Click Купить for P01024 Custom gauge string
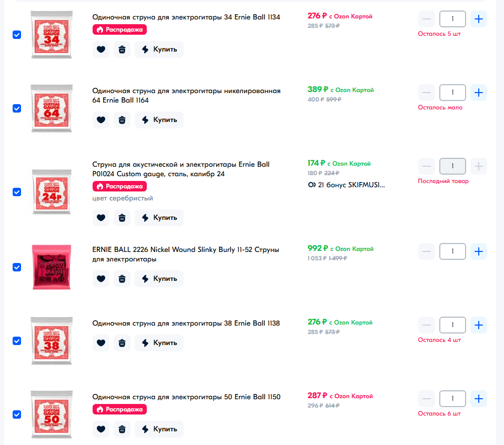The image size is (504, 445). [x=159, y=218]
